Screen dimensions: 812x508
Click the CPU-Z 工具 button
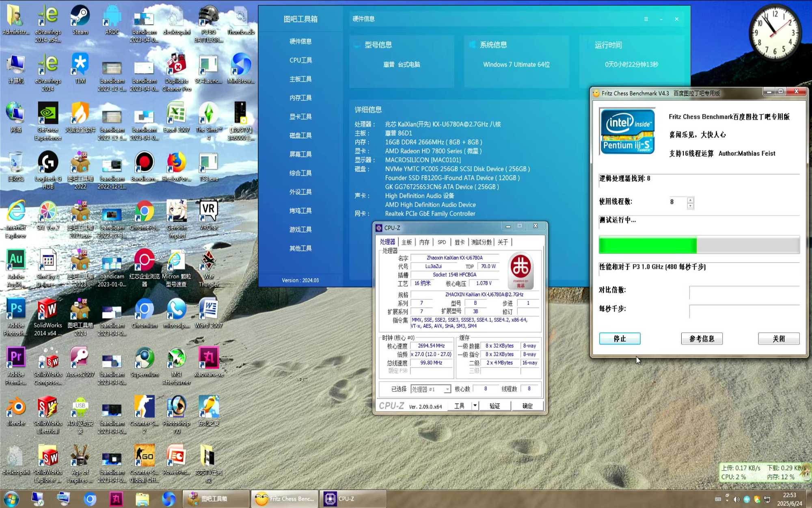[459, 406]
